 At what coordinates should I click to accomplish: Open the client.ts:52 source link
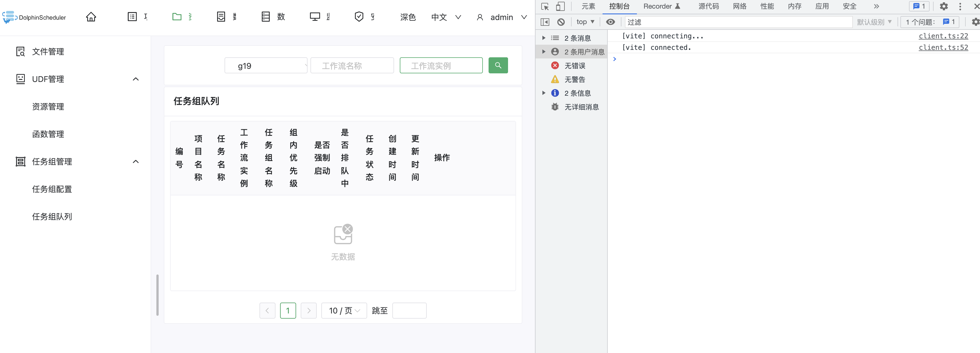click(943, 47)
